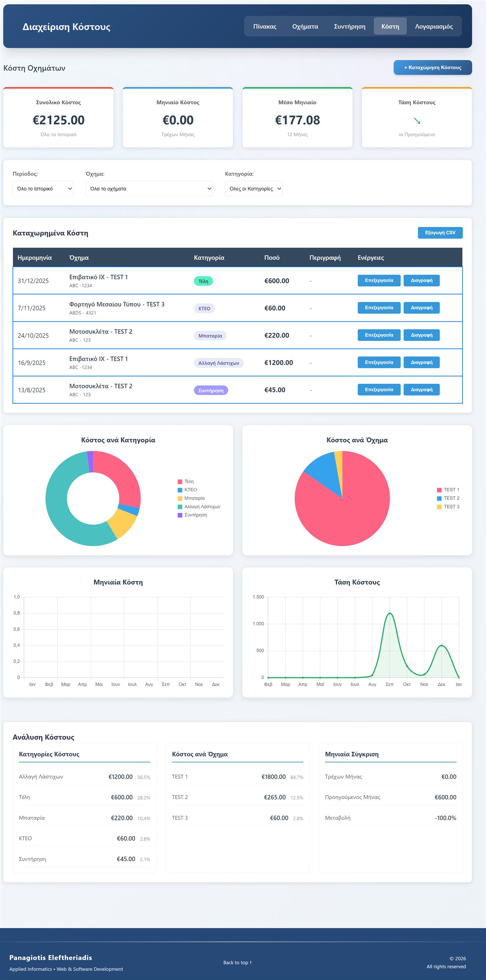Click the Ποσό column header
The image size is (486, 980).
click(272, 257)
